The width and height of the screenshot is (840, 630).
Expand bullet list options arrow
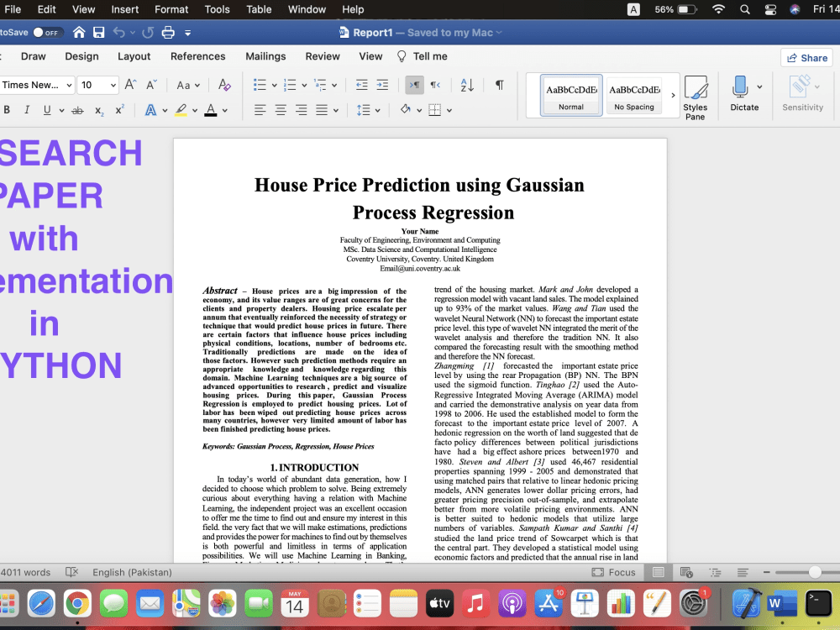275,85
